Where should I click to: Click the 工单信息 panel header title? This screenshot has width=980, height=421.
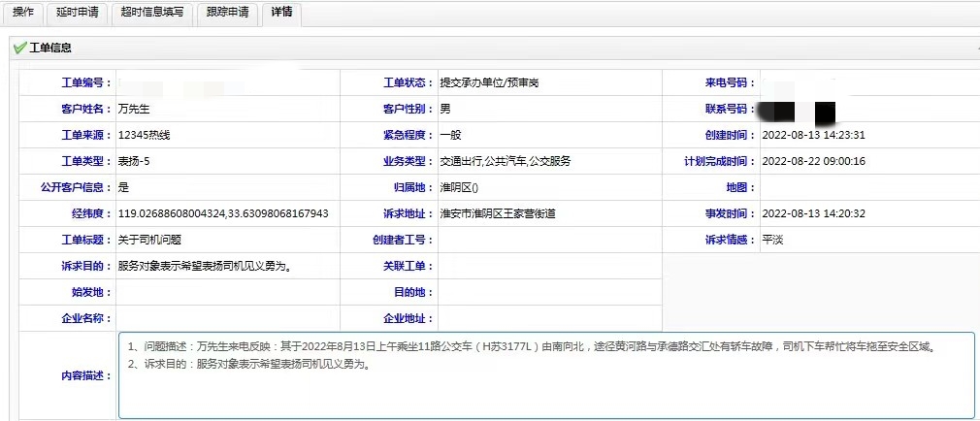pos(50,48)
